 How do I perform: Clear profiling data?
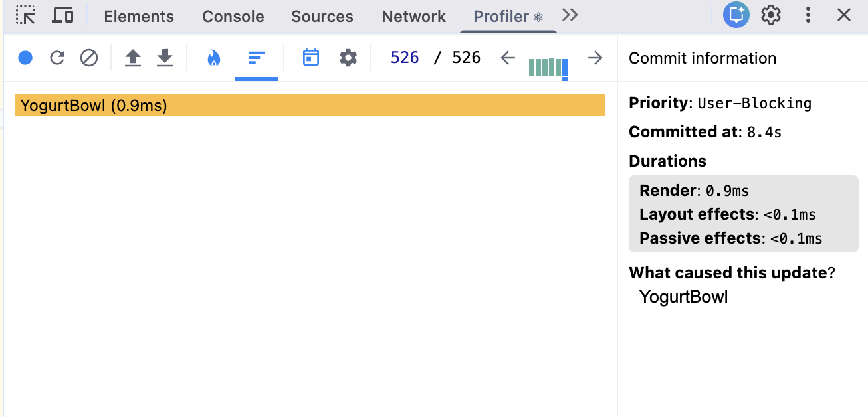[89, 58]
